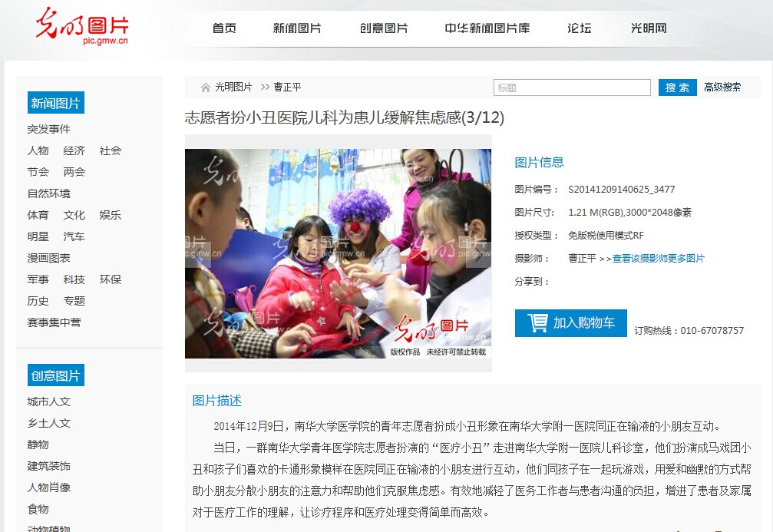Click the home icon in the breadcrumb
This screenshot has width=773, height=532.
click(x=206, y=88)
